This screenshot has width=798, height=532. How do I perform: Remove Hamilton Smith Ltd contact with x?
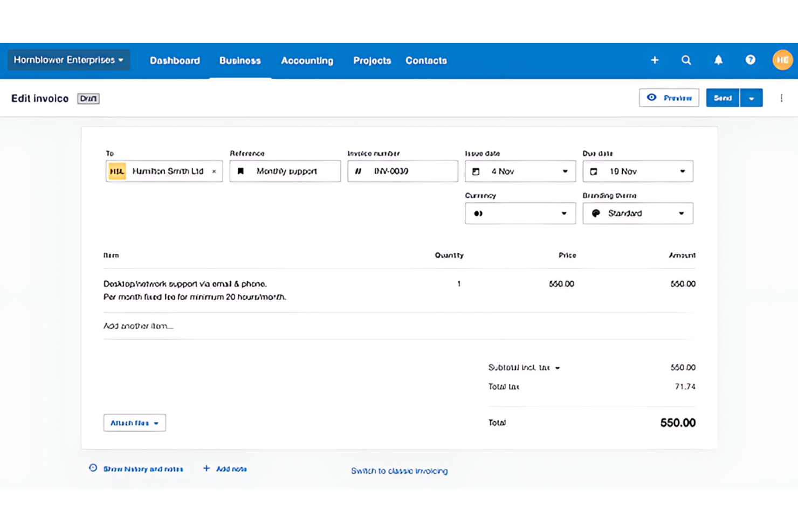214,171
